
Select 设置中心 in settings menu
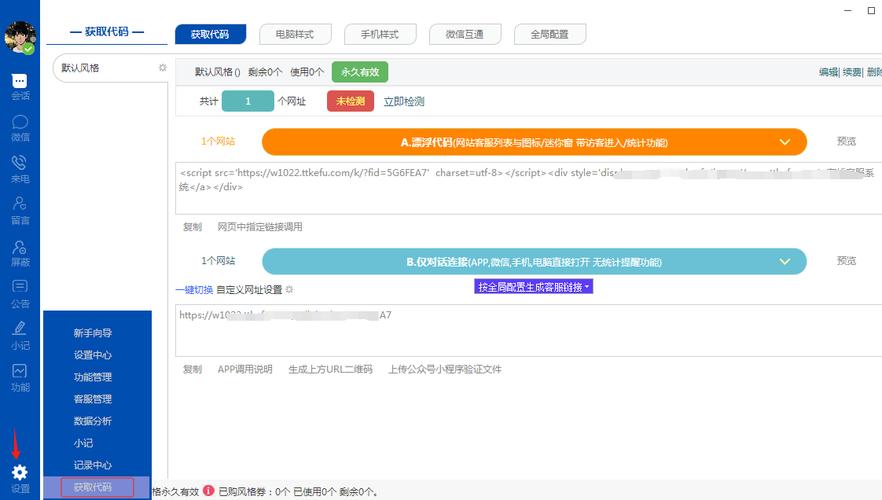click(93, 355)
